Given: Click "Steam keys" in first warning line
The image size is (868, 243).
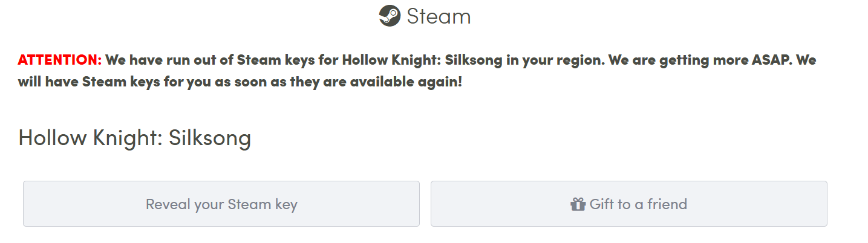Looking at the screenshot, I should [x=275, y=60].
